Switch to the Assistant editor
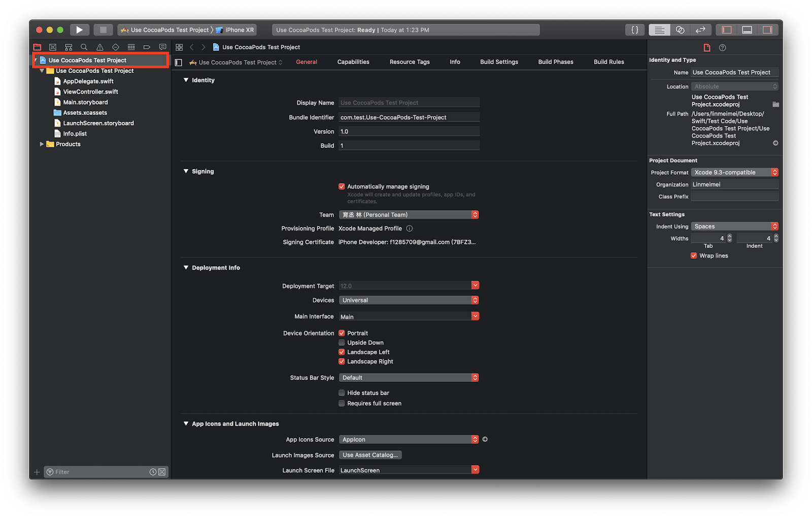This screenshot has height=518, width=812. (x=680, y=30)
